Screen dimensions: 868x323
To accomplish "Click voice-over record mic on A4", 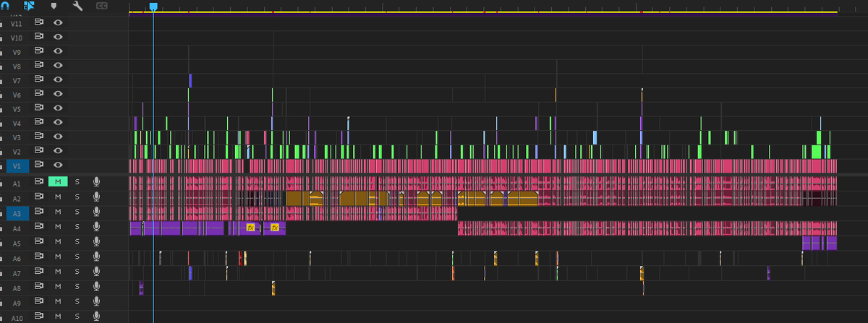I will (x=96, y=227).
